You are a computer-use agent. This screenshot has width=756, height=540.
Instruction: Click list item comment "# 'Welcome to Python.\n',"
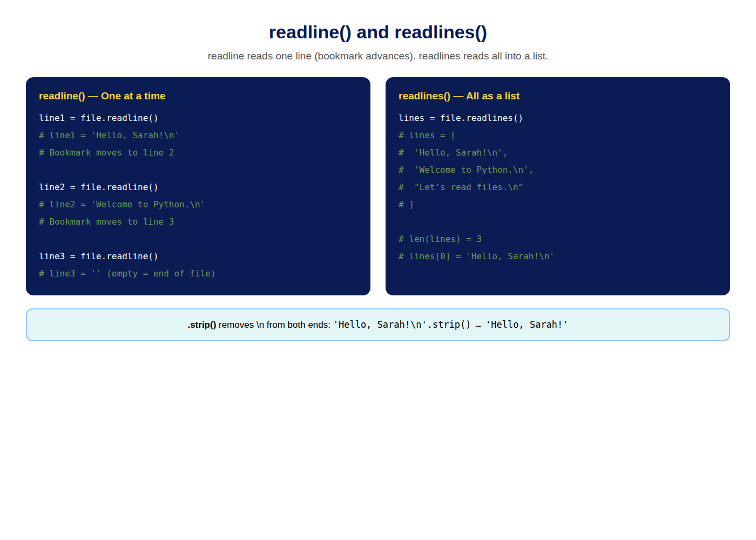click(466, 170)
